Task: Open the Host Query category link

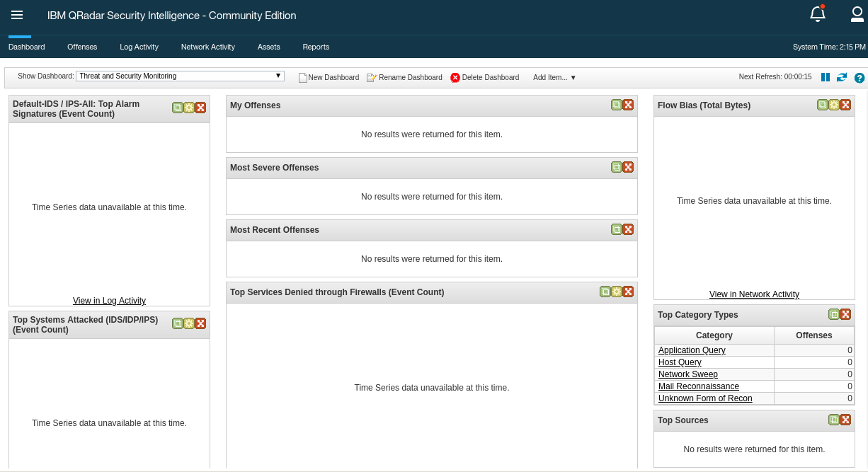Action: pyautogui.click(x=680, y=362)
